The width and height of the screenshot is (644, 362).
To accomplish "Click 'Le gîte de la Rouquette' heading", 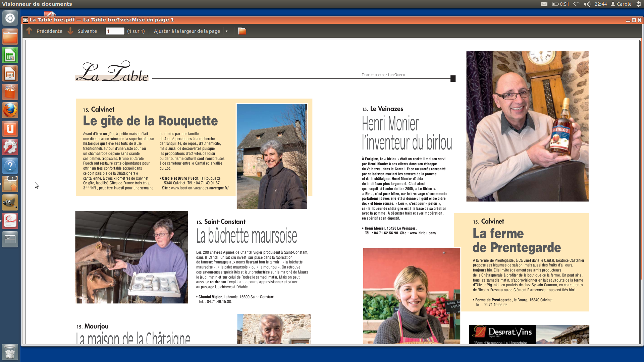I will [x=150, y=121].
